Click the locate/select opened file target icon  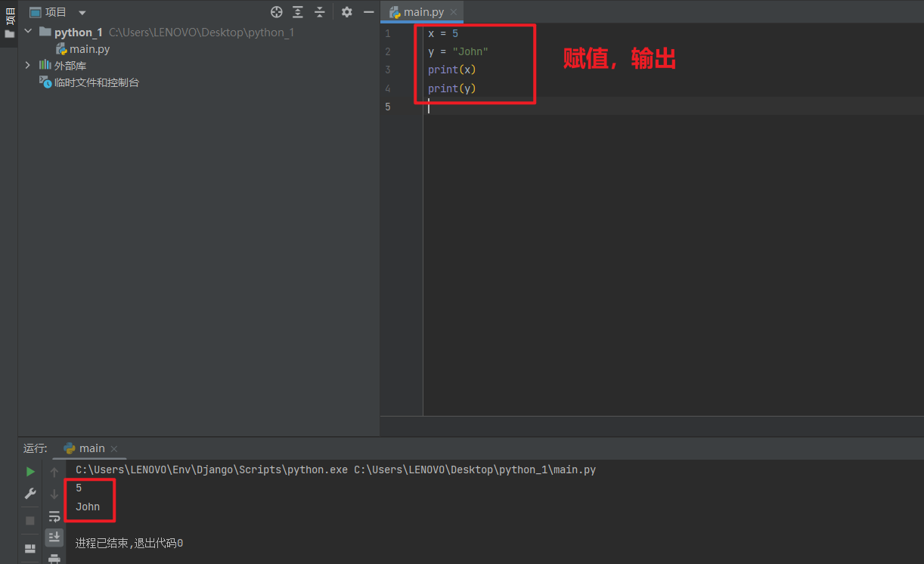click(277, 12)
